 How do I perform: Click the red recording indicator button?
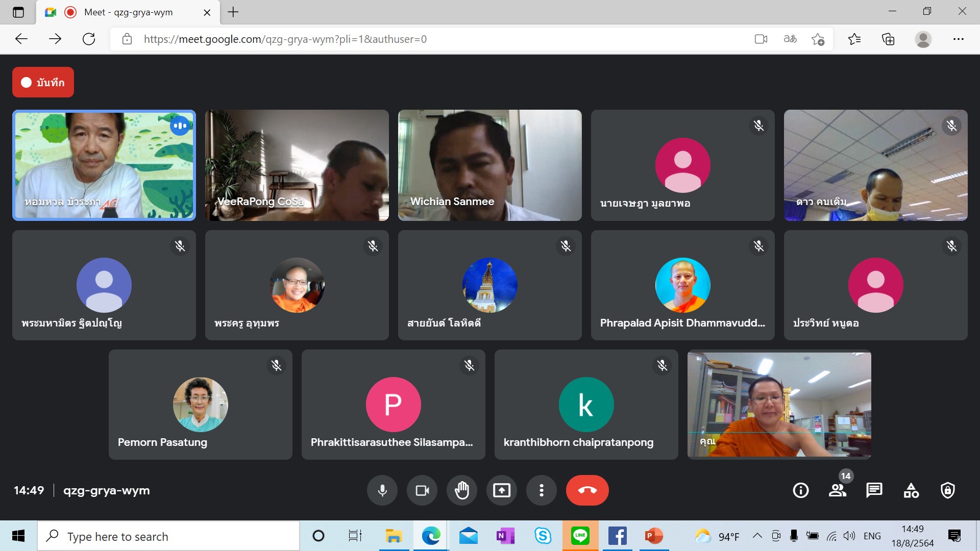pos(43,82)
